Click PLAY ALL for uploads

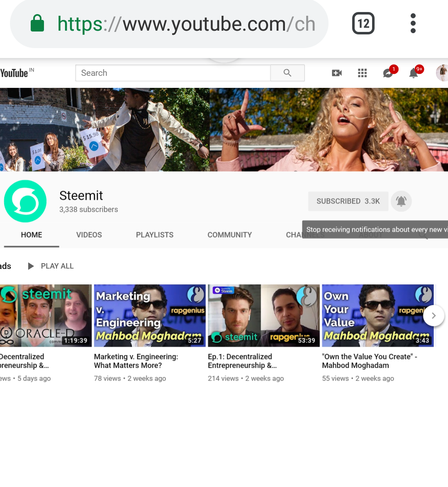(x=51, y=266)
